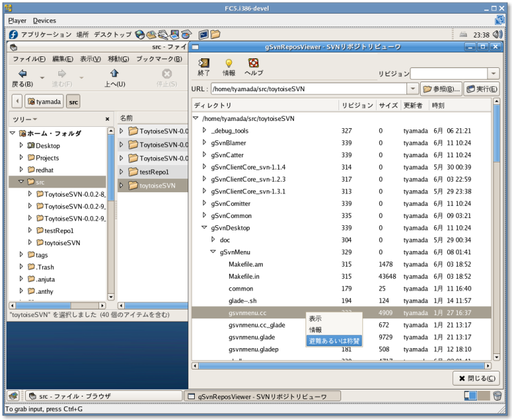This screenshot has height=420, width=512.
Task: Expand testRepo1 in the file list
Action: click(122, 171)
